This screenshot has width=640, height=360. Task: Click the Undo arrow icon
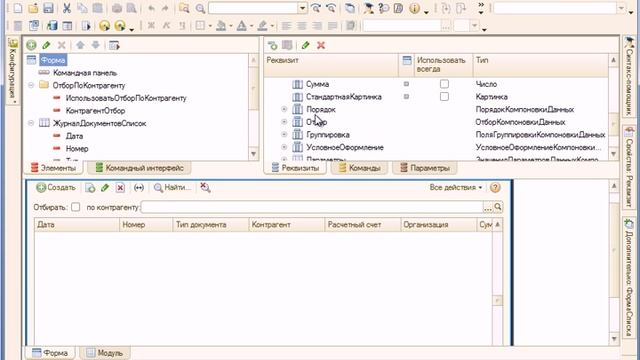coord(151,8)
